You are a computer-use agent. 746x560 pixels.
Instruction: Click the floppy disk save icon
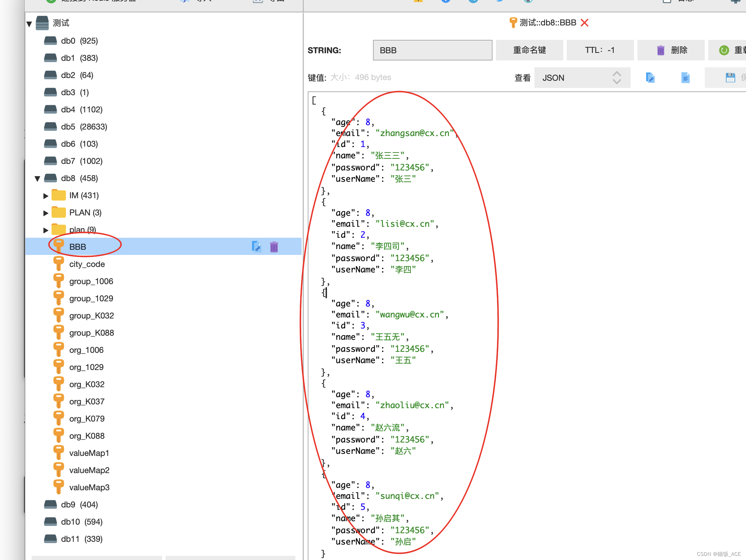coord(731,78)
